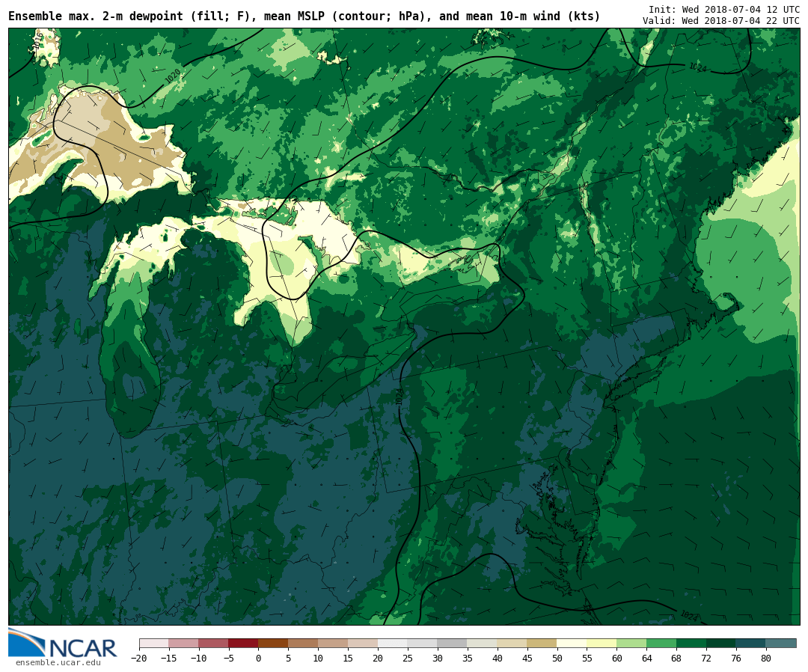Click the NCAR logo

pos(63,644)
